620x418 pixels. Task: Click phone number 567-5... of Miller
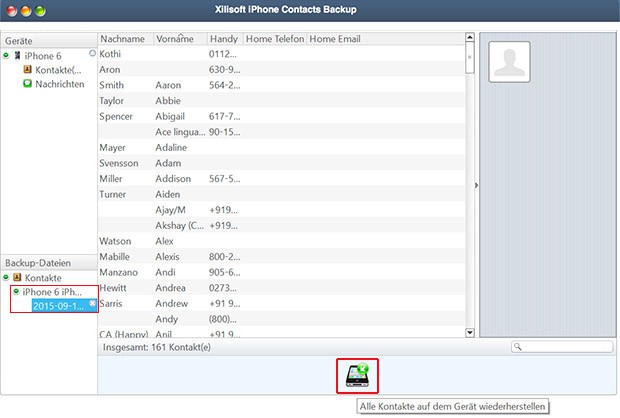pos(224,178)
